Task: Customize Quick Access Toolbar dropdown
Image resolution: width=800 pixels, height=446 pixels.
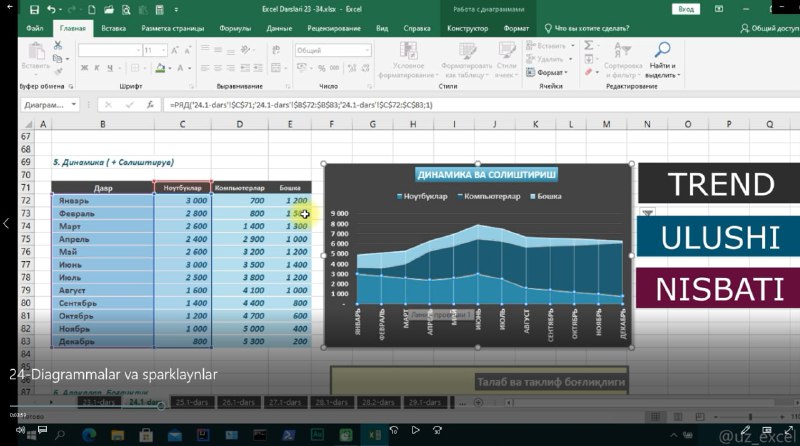Action: [x=177, y=10]
